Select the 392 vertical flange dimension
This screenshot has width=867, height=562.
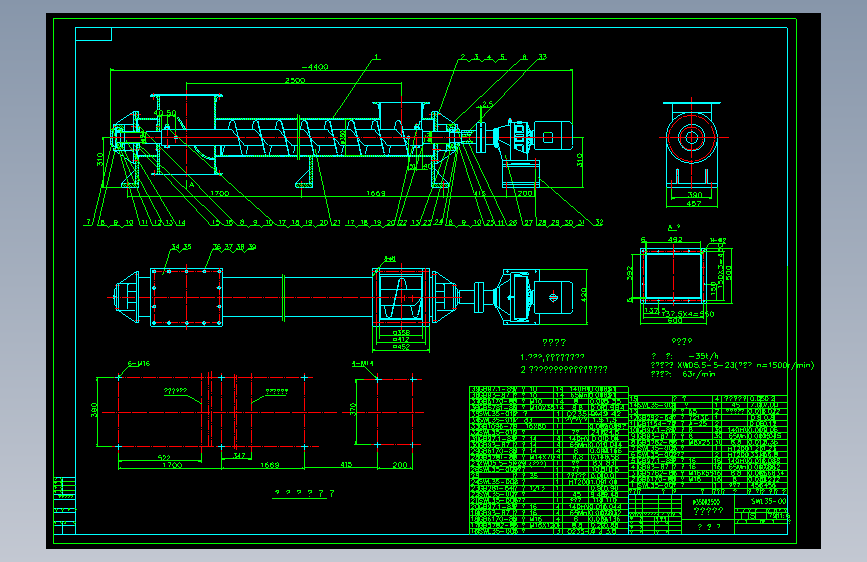pyautogui.click(x=629, y=273)
